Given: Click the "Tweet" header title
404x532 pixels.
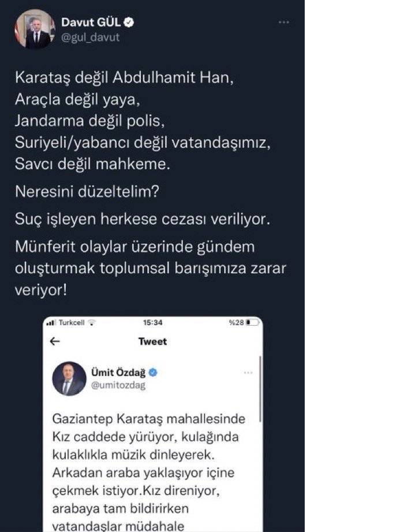Looking at the screenshot, I should [x=153, y=341].
